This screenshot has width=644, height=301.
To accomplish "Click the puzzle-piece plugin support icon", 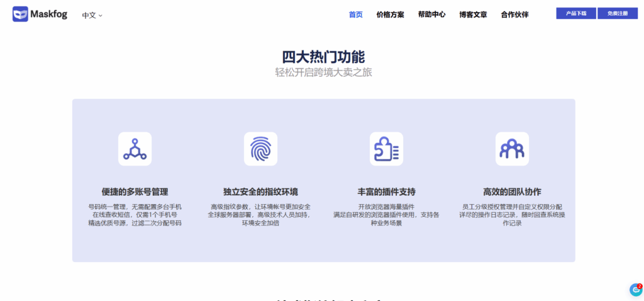I will click(x=386, y=149).
